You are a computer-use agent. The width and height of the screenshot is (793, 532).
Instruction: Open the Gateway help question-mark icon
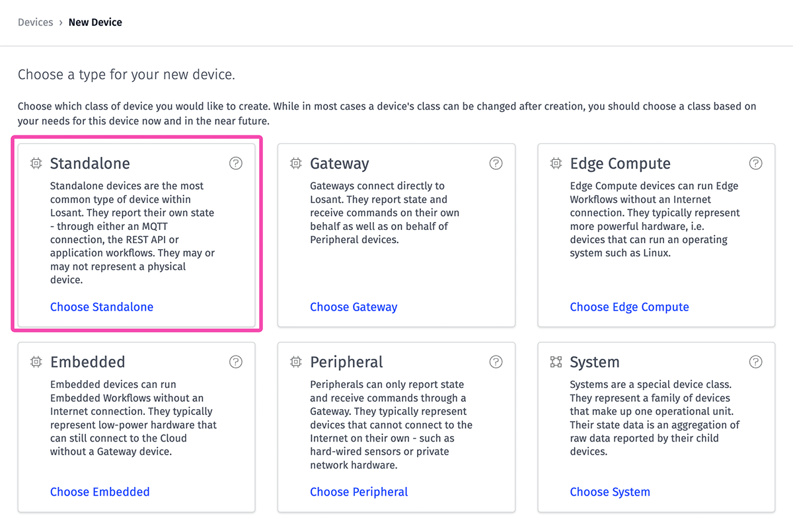[496, 163]
